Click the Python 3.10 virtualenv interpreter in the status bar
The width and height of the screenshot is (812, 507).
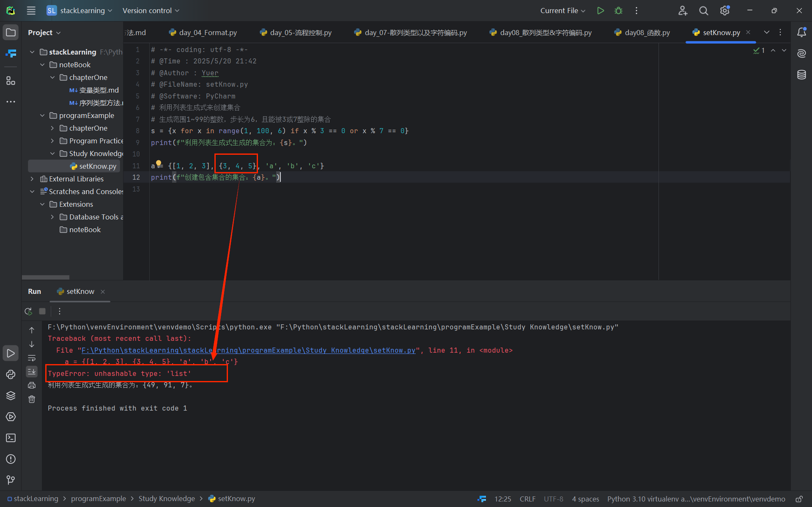[696, 499]
